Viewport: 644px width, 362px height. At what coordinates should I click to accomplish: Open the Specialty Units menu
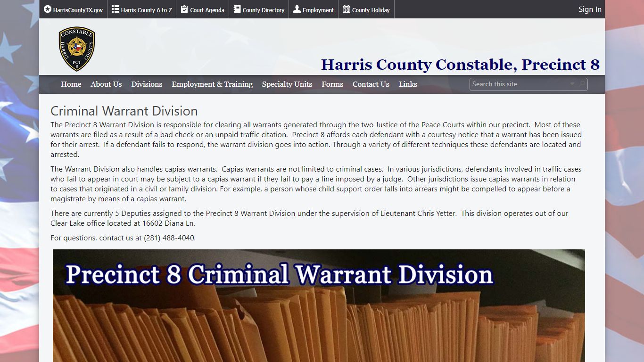(x=287, y=84)
